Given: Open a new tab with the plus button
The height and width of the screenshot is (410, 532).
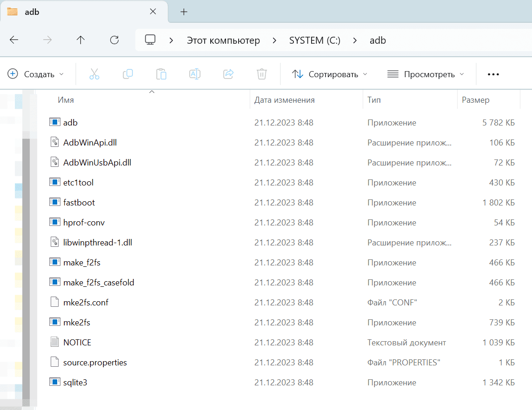Looking at the screenshot, I should tap(184, 12).
